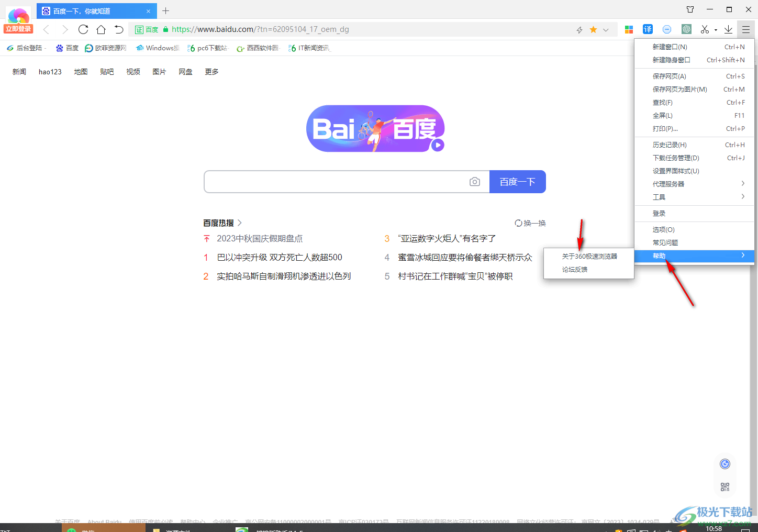Viewport: 758px width, 532px height.
Task: Click 换一换 to refresh hot searches
Action: (x=530, y=223)
